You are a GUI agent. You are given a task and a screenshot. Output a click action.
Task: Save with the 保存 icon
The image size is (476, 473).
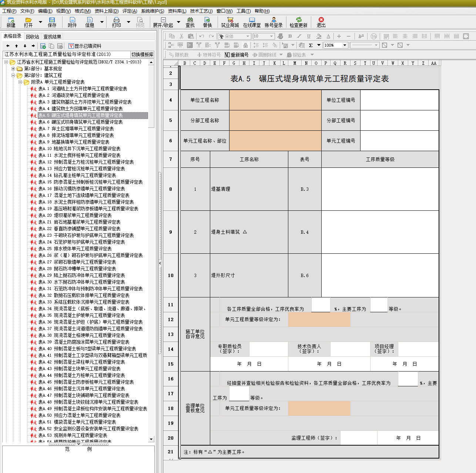52,22
